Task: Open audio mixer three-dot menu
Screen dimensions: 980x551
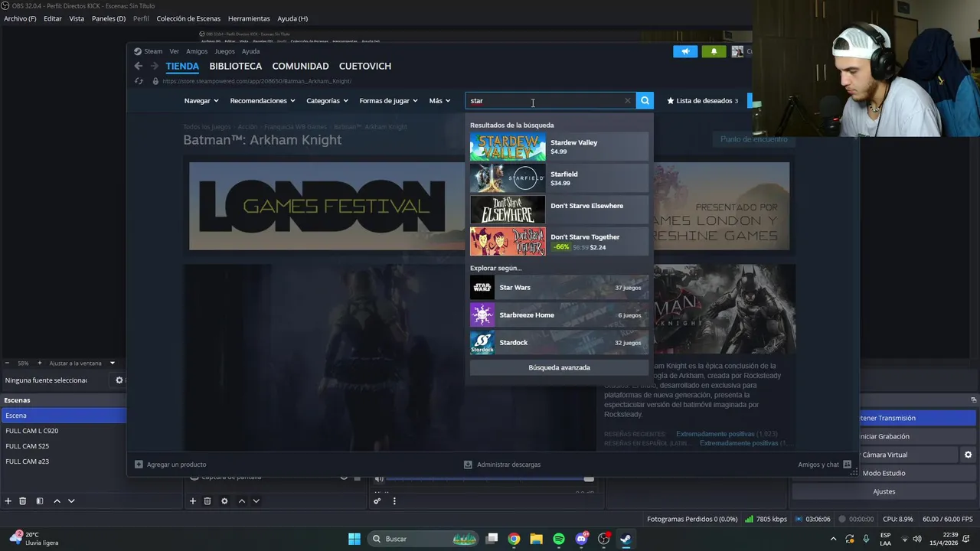Action: (394, 501)
